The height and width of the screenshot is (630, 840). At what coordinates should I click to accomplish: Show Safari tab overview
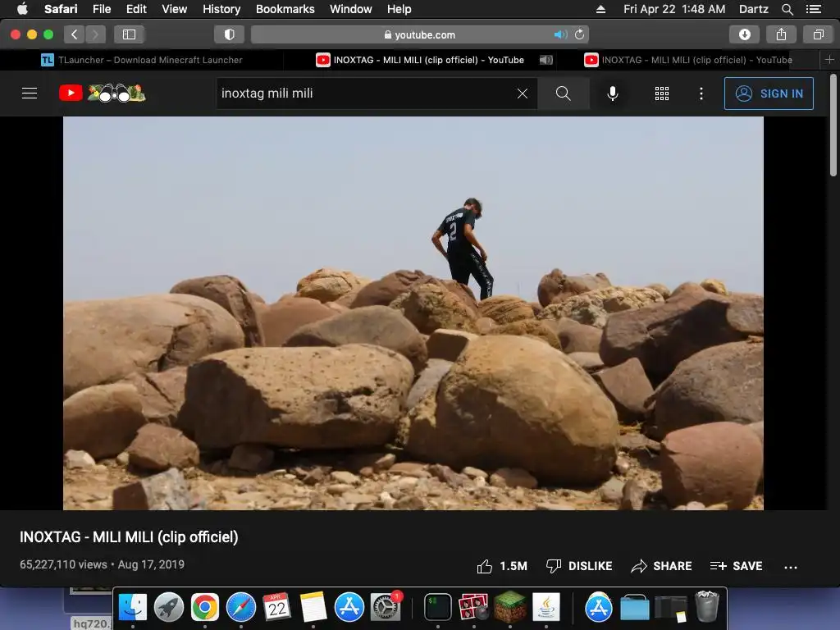tap(818, 34)
